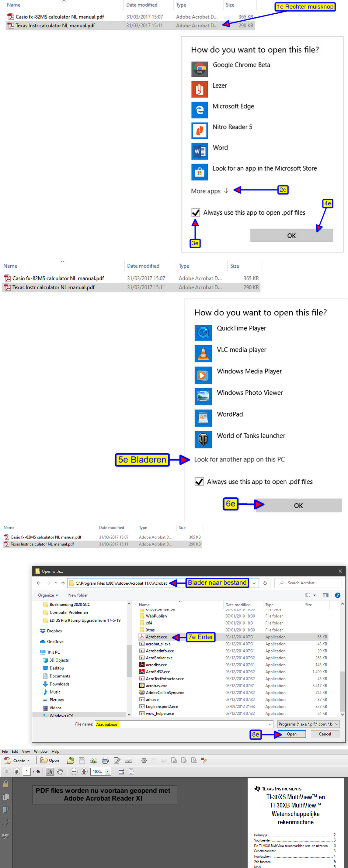Click the edit document pencil icon
The image size is (348, 868).
click(117, 761)
